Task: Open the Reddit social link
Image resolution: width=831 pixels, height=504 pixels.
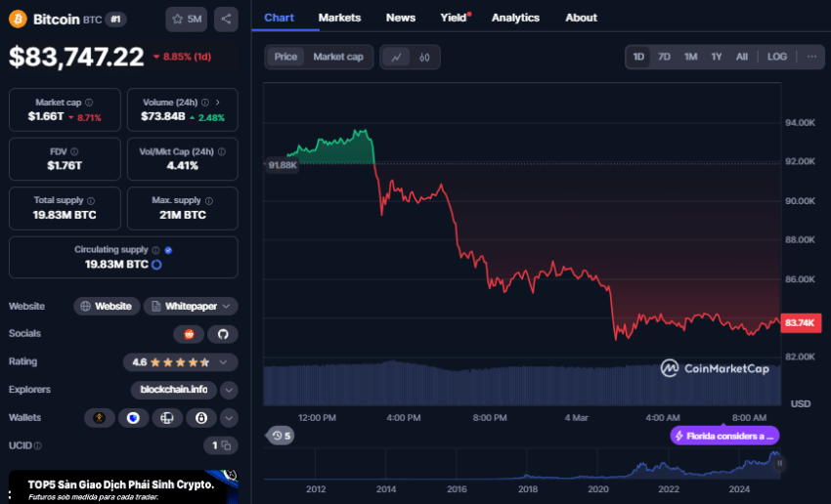Action: point(189,334)
